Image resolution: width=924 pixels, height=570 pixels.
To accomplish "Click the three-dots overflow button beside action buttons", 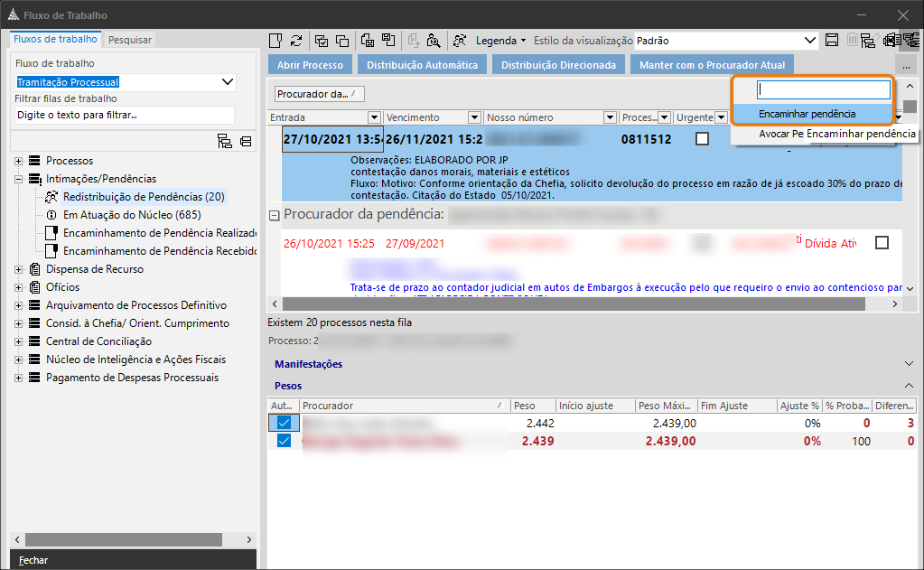I will [x=906, y=66].
